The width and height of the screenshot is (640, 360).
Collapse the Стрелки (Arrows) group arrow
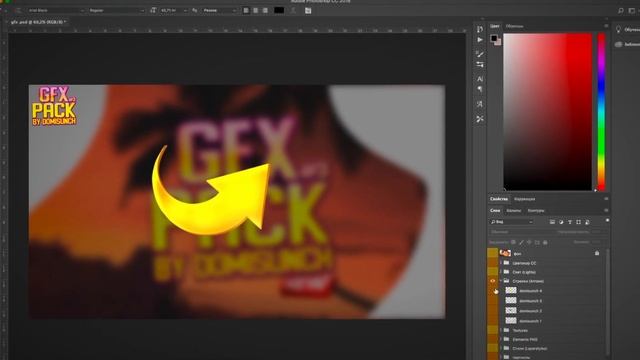coord(501,281)
